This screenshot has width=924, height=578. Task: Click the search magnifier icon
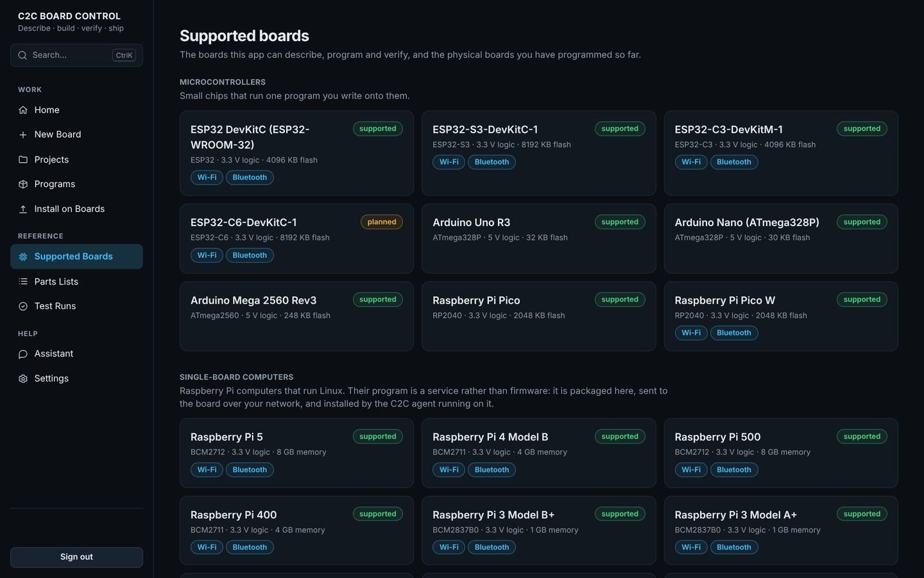click(x=22, y=55)
